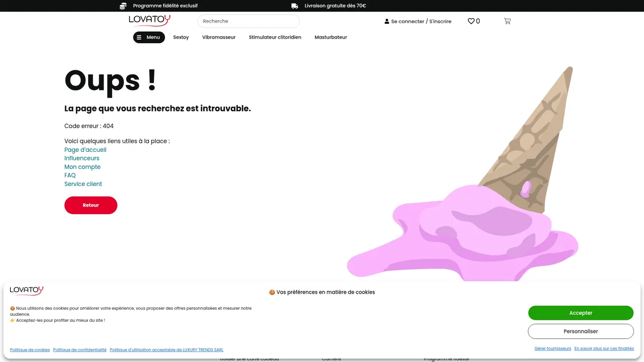Click Gérer fournisseurs link
Screen dimensions: 644x362
click(553, 348)
